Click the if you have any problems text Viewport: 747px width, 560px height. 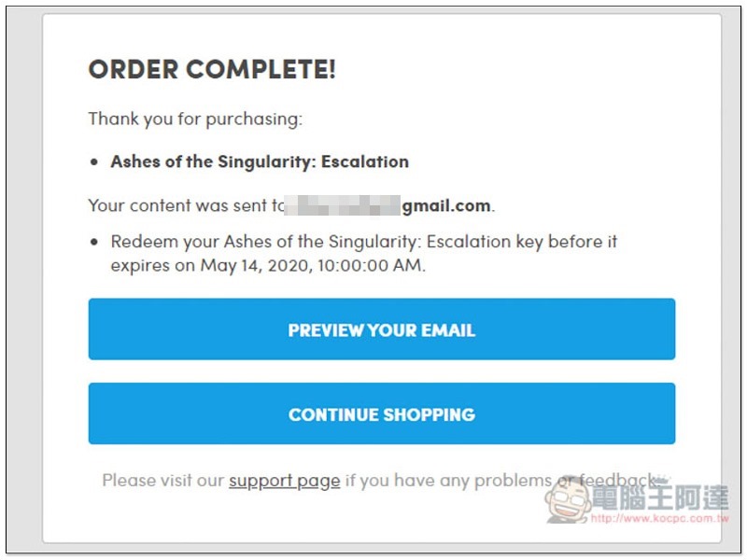pyautogui.click(x=448, y=481)
